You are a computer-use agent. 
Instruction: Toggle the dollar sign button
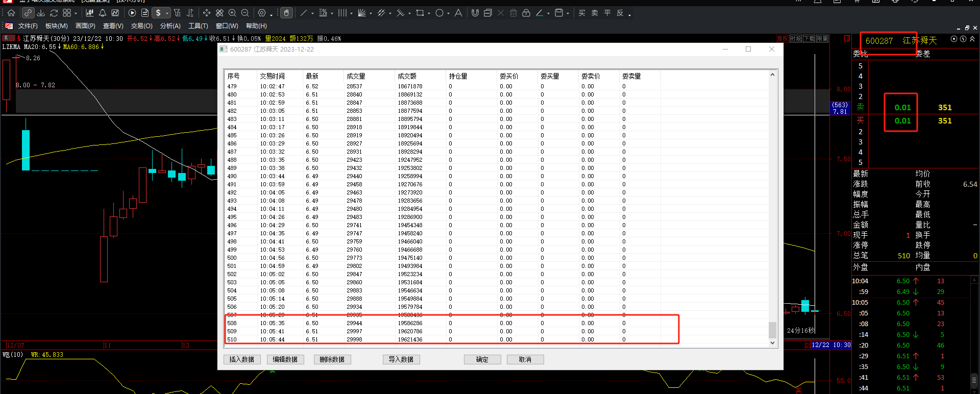(158, 13)
